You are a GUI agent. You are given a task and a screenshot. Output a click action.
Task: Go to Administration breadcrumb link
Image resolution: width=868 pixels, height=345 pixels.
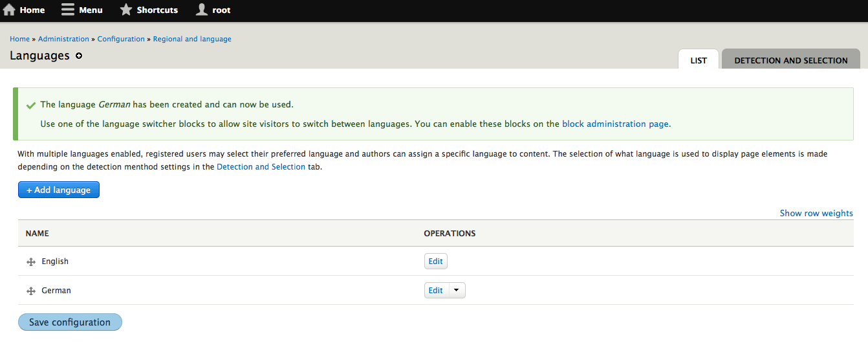[63, 39]
